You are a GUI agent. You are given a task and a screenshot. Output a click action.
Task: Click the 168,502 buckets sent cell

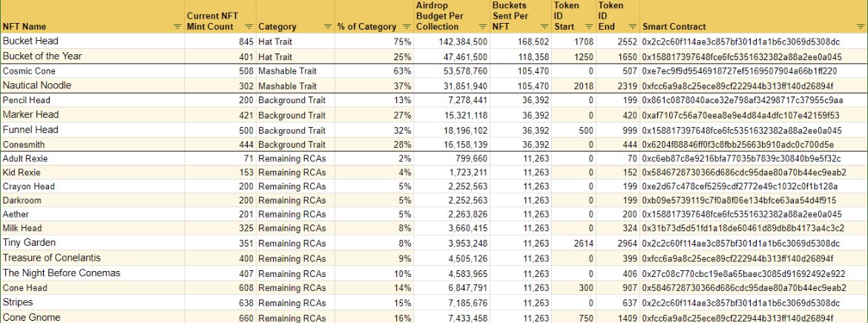521,42
